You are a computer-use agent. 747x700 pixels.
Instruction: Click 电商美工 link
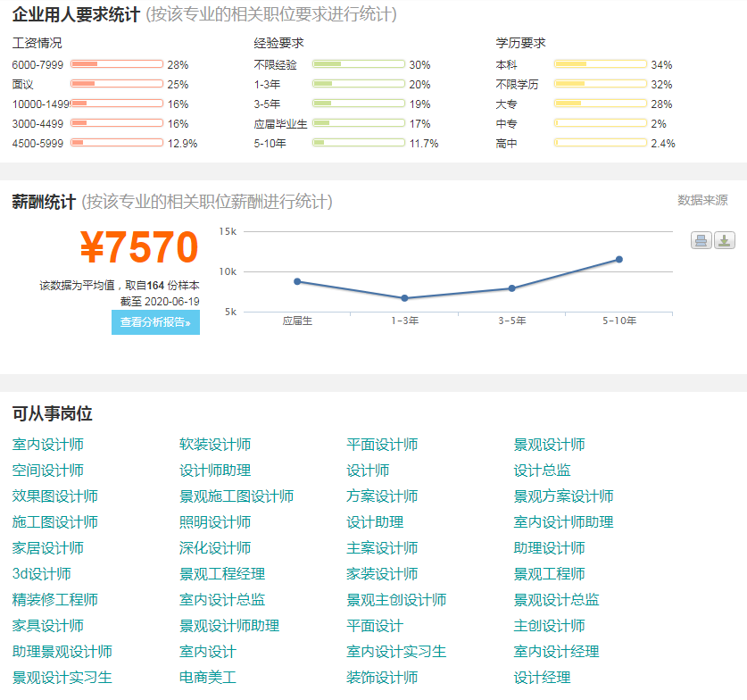(x=208, y=677)
